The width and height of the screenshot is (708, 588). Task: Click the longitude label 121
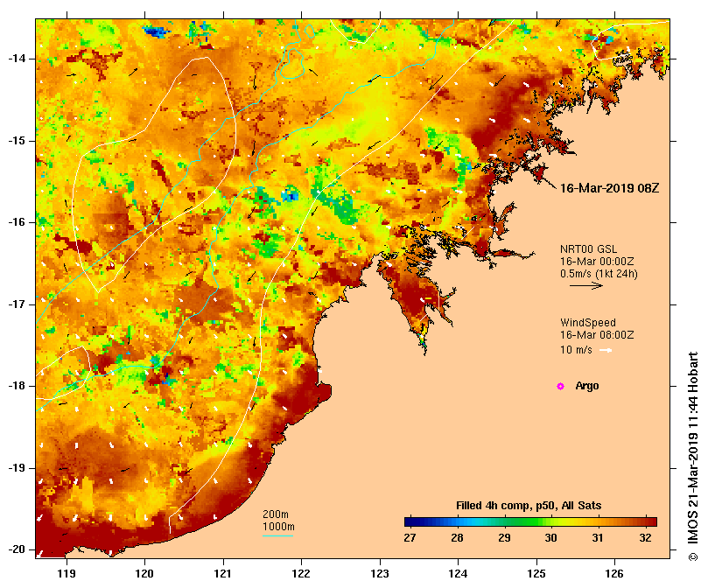[x=223, y=574]
